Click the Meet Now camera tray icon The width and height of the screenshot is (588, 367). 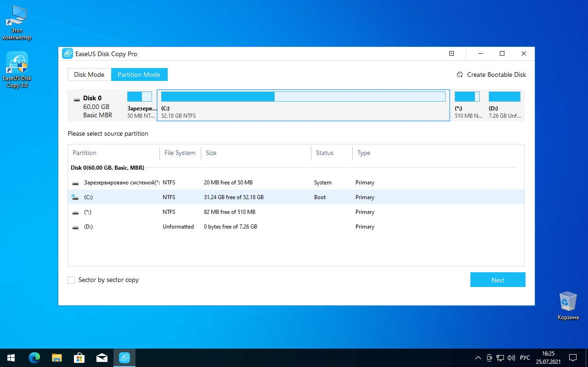coord(490,358)
